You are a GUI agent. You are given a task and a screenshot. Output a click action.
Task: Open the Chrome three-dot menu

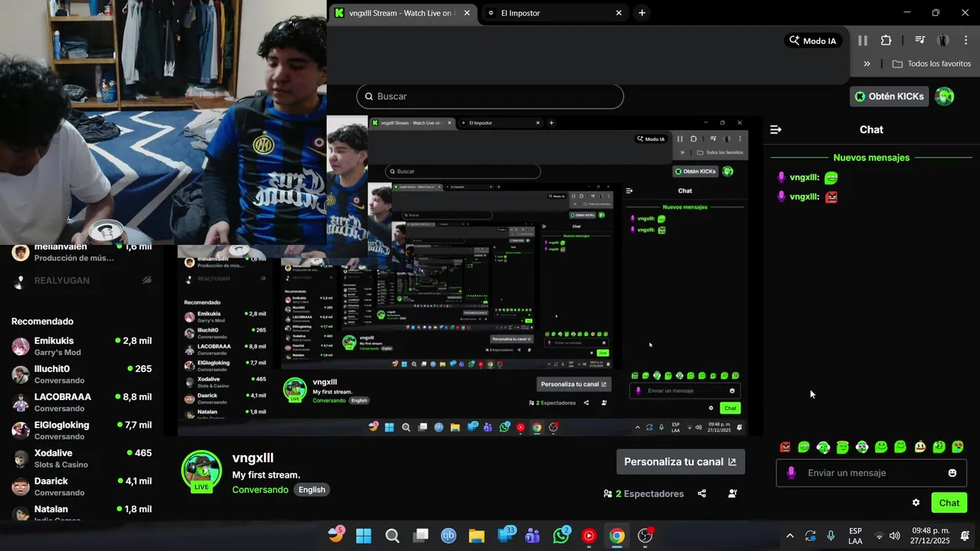[965, 41]
